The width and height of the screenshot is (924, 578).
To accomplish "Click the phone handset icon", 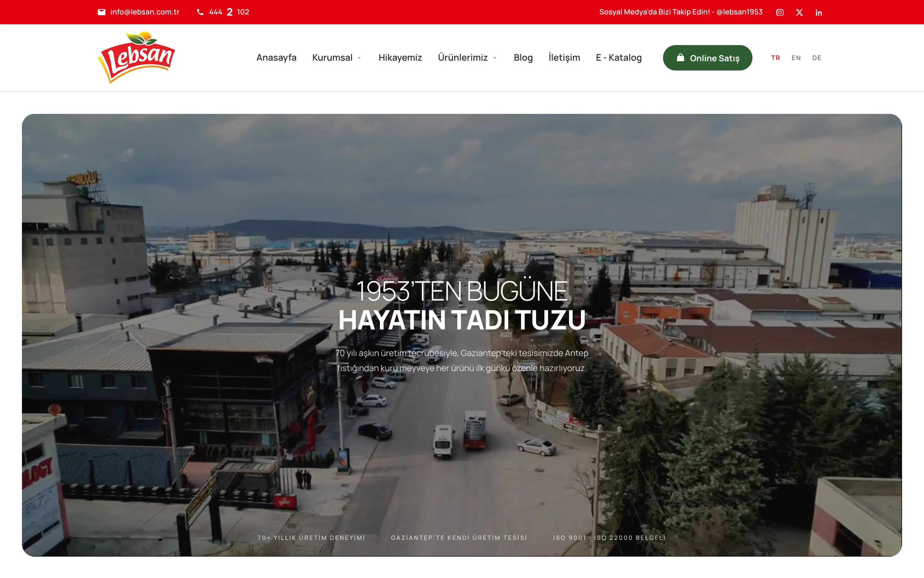I will tap(200, 12).
